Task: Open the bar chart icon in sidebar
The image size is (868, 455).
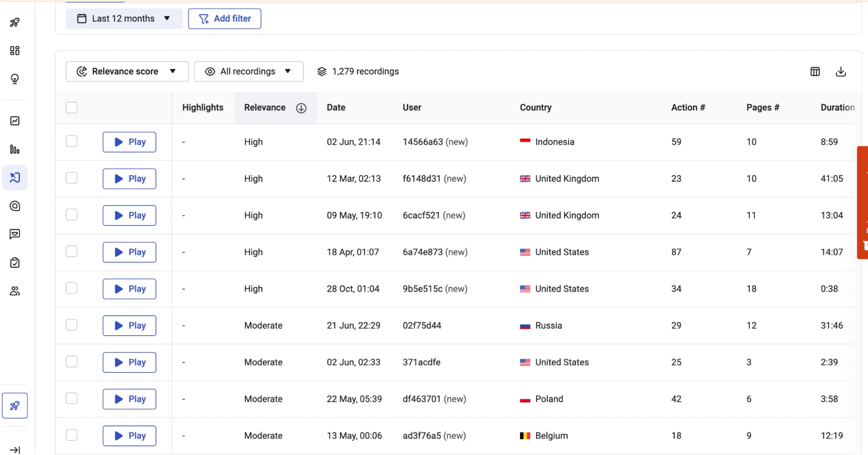Action: click(x=15, y=149)
